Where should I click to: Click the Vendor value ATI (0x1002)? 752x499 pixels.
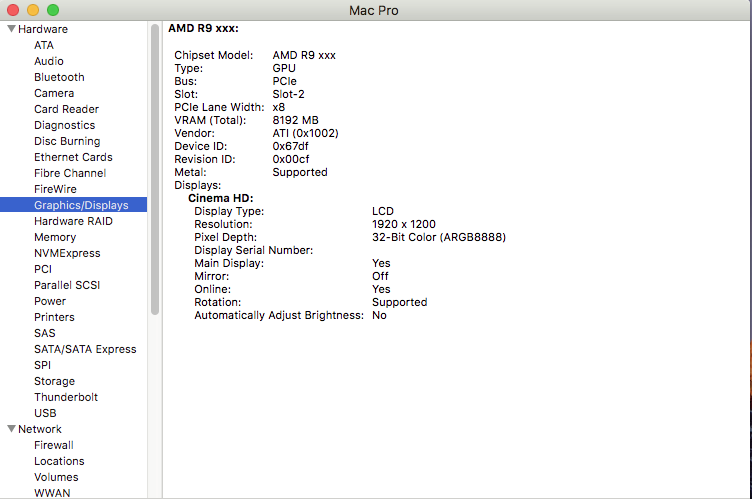tap(306, 133)
